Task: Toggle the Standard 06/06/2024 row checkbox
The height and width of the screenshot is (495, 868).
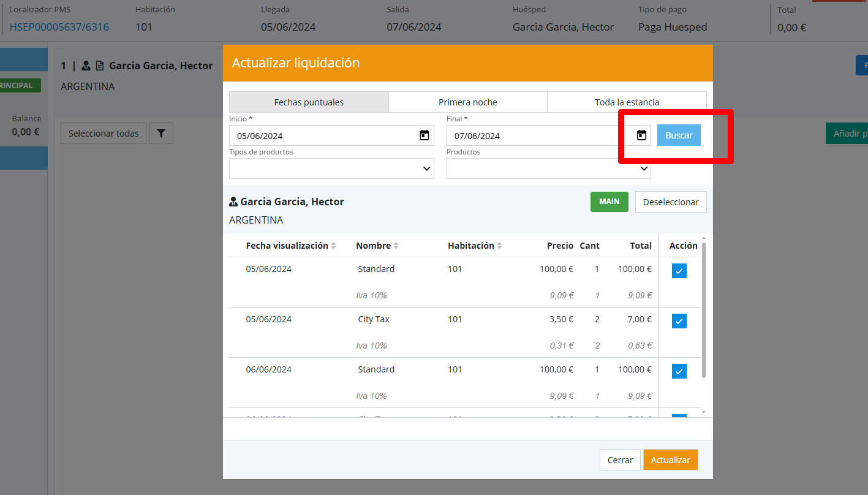Action: click(679, 371)
